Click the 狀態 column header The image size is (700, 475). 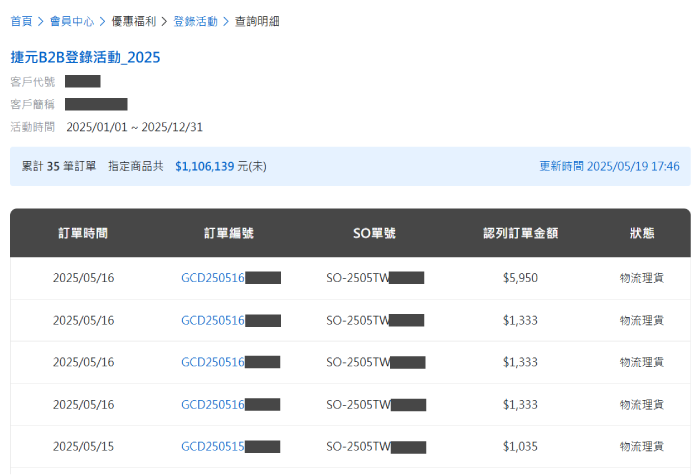tap(642, 233)
